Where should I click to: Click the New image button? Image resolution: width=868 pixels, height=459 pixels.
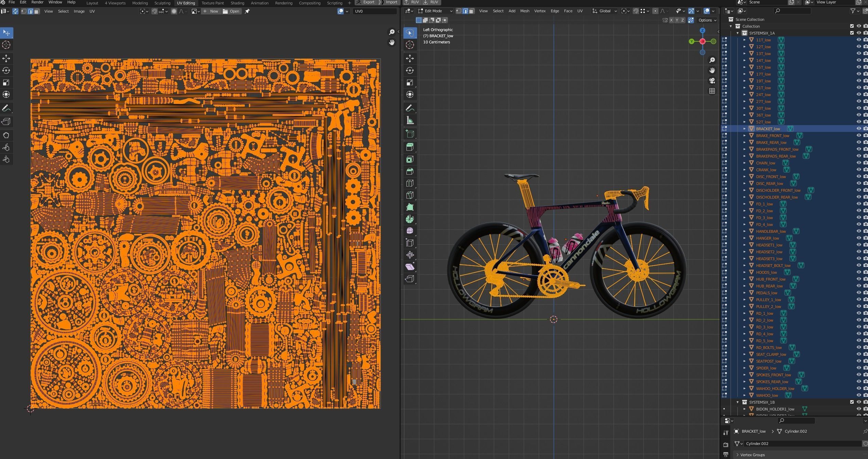211,11
